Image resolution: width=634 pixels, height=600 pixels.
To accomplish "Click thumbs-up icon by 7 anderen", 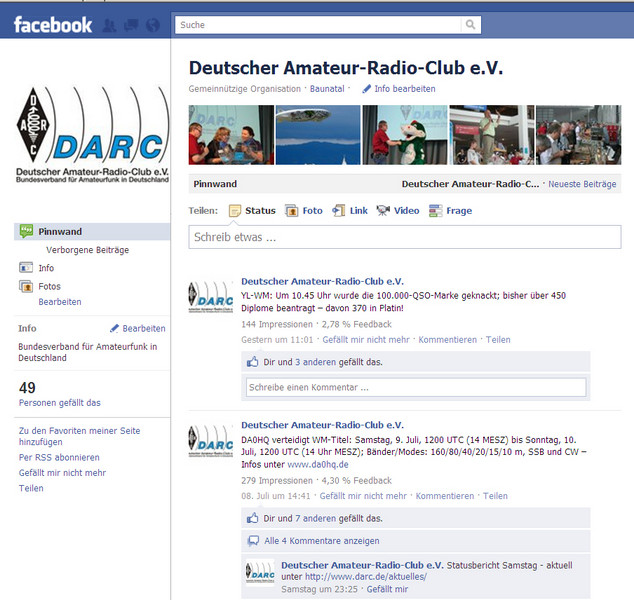I will tap(252, 518).
